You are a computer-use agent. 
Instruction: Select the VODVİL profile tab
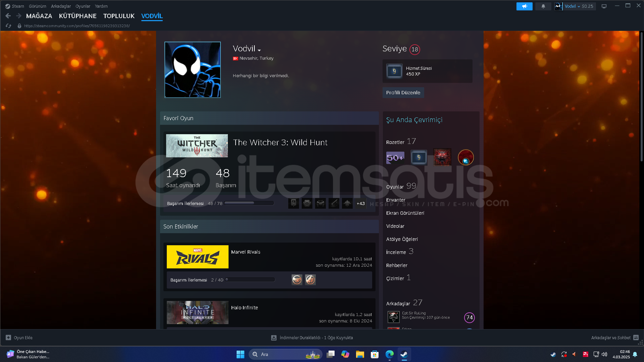tap(152, 16)
